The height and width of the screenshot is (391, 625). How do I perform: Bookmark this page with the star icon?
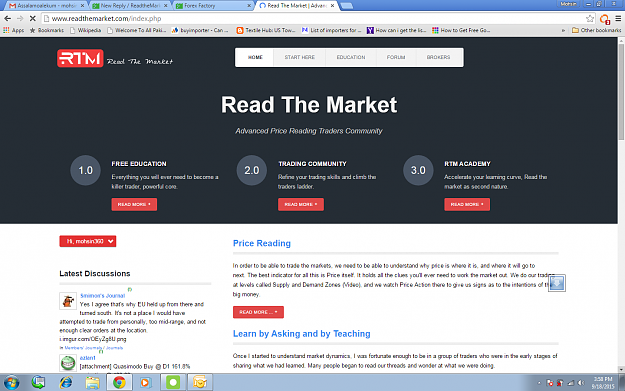[590, 18]
